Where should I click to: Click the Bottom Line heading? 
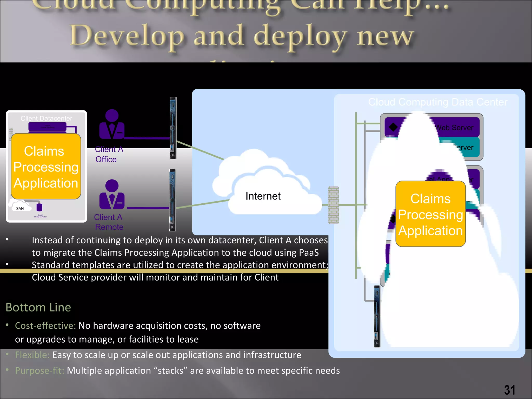pyautogui.click(x=38, y=307)
